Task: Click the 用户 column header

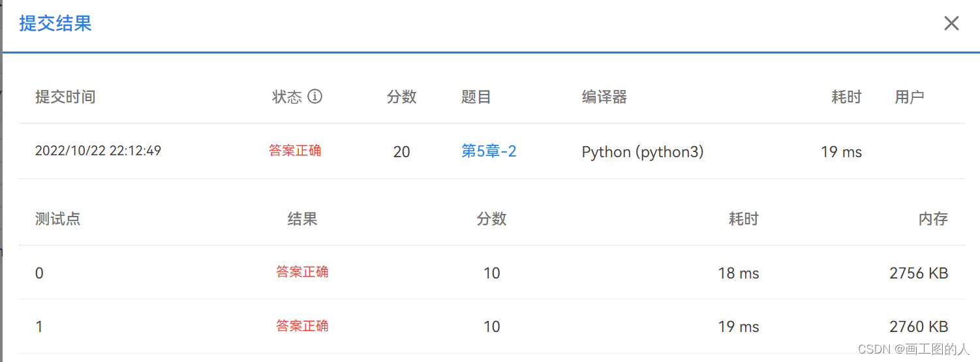Action: (910, 97)
